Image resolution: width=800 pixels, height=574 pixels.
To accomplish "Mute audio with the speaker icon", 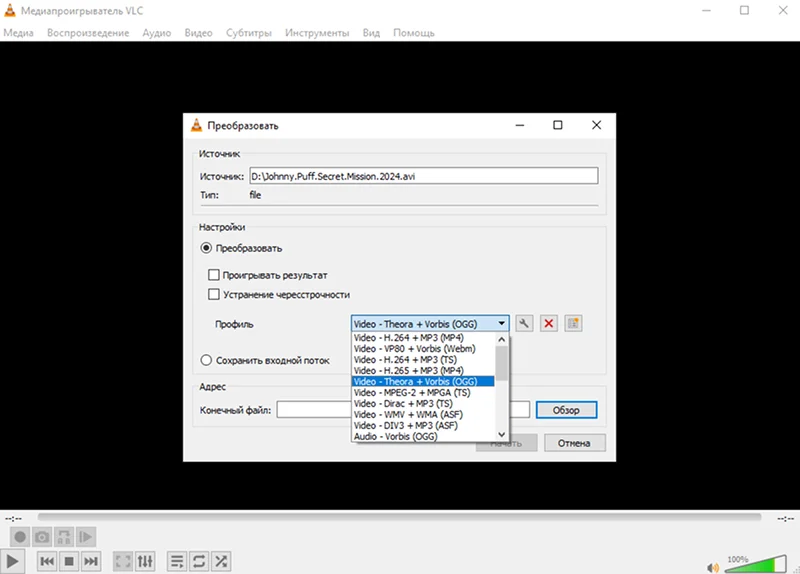I will [713, 567].
